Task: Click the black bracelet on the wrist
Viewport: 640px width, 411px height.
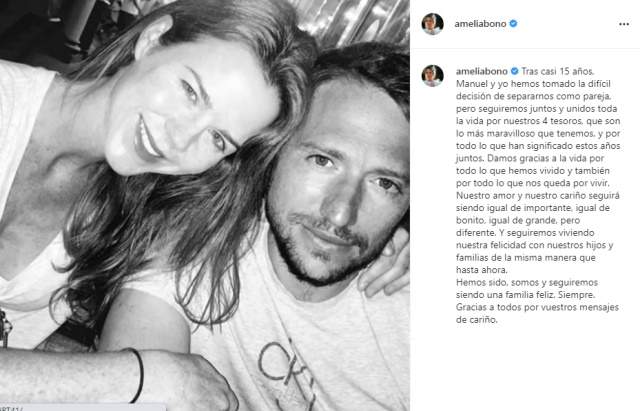Action: pos(138,375)
